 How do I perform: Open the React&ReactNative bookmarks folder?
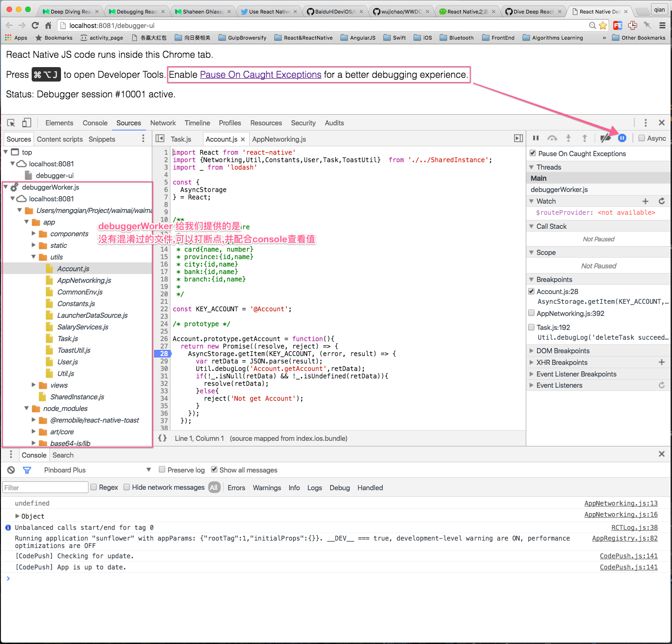(x=304, y=38)
